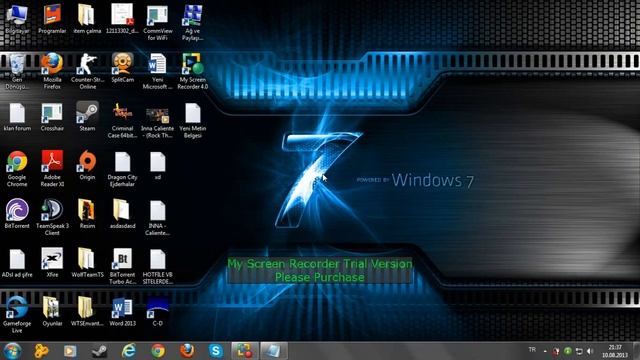The height and width of the screenshot is (360, 640).
Task: Switch to the blue window taskbar button
Action: pyautogui.click(x=273, y=351)
